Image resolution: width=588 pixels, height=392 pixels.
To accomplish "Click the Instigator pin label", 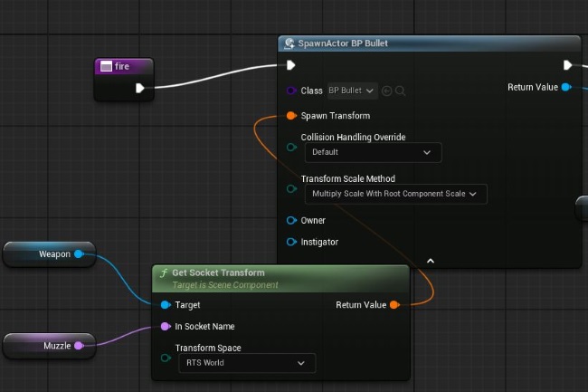I will pyautogui.click(x=319, y=242).
